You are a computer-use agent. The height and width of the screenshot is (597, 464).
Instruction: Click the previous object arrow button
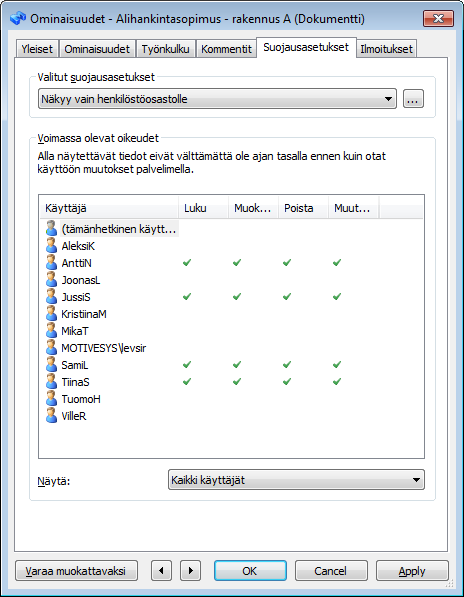[x=161, y=570]
